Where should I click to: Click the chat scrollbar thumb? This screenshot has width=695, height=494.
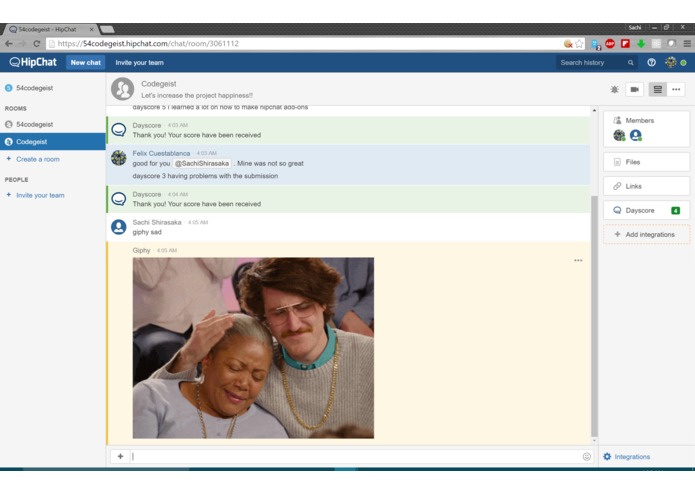point(594,315)
